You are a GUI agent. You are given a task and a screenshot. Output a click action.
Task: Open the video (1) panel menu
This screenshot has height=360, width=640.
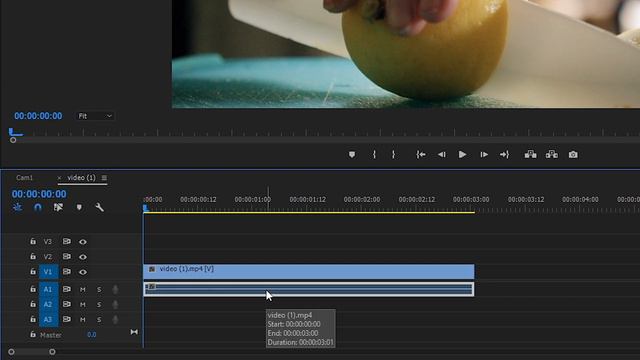[104, 178]
